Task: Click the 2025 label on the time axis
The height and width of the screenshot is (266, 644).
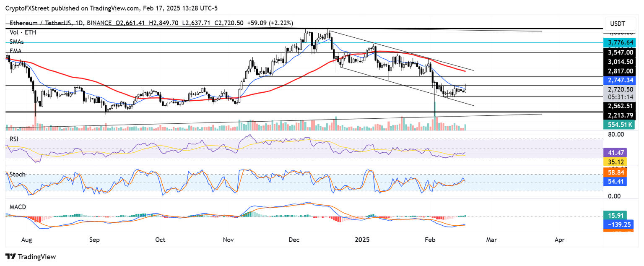Action: pos(362,240)
